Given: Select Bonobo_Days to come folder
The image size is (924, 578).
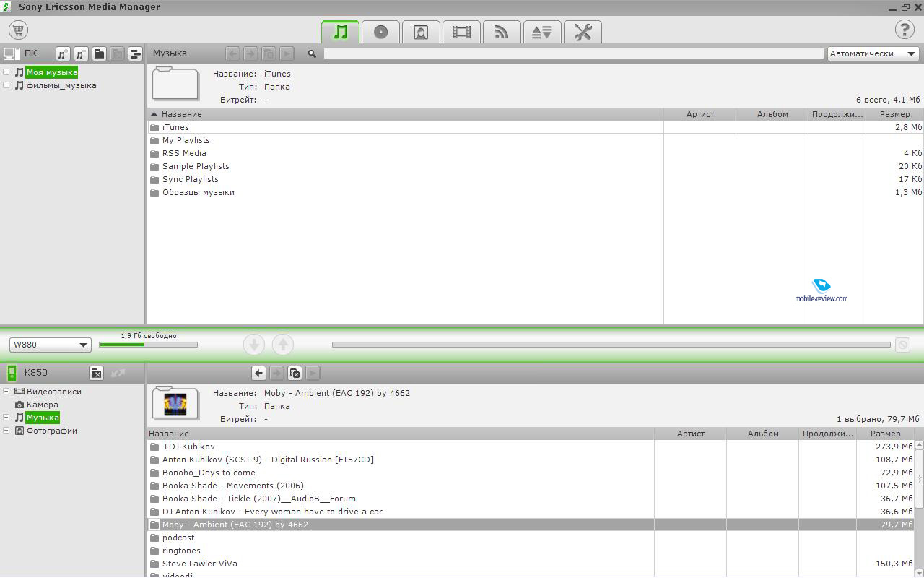Looking at the screenshot, I should (531, 473).
